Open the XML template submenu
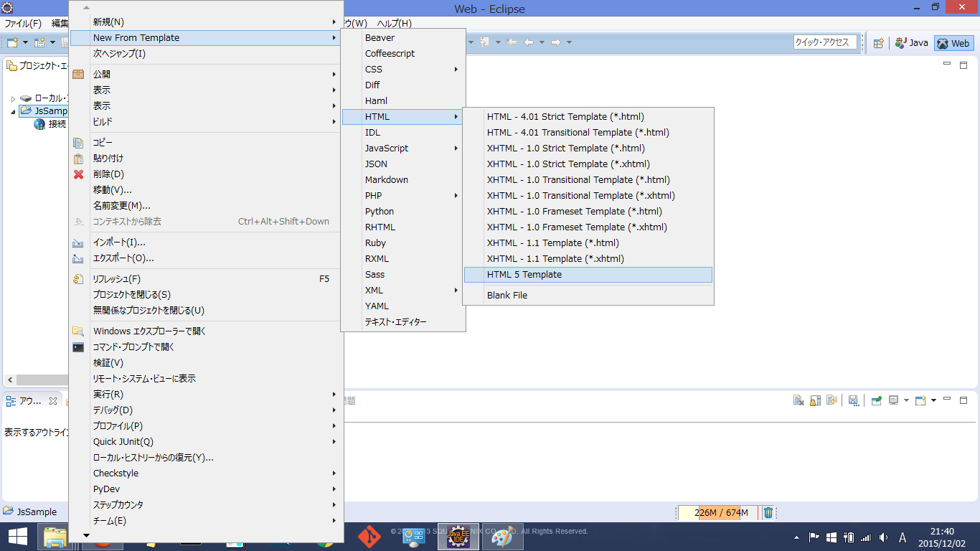Viewport: 980px width, 551px height. [403, 290]
